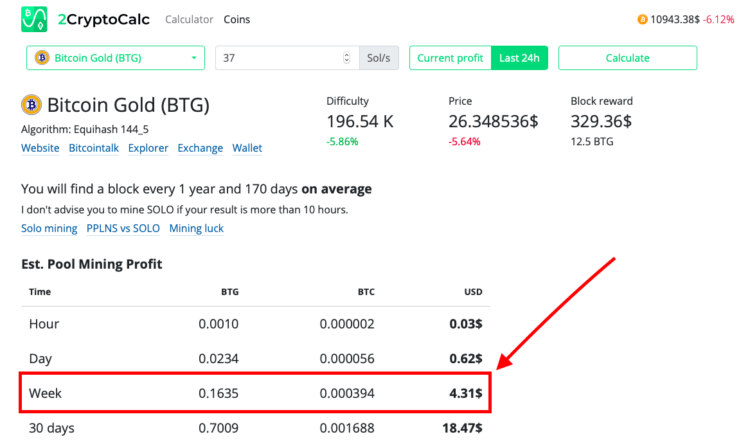Image resolution: width=750 pixels, height=448 pixels.
Task: Click the Week USD value 4.31$
Action: [x=465, y=393]
